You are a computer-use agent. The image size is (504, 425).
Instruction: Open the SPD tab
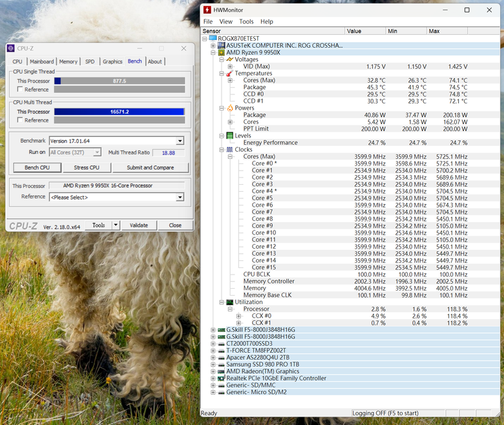point(90,61)
